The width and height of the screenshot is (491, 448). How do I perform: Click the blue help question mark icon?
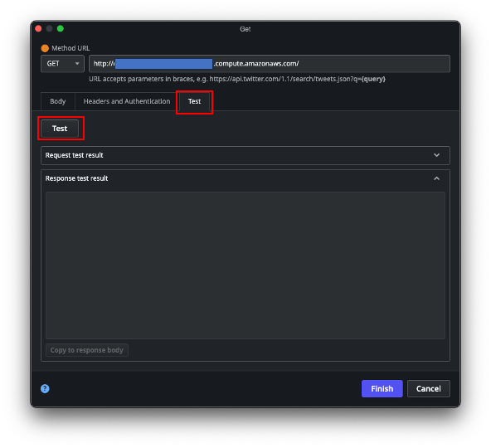pyautogui.click(x=45, y=388)
